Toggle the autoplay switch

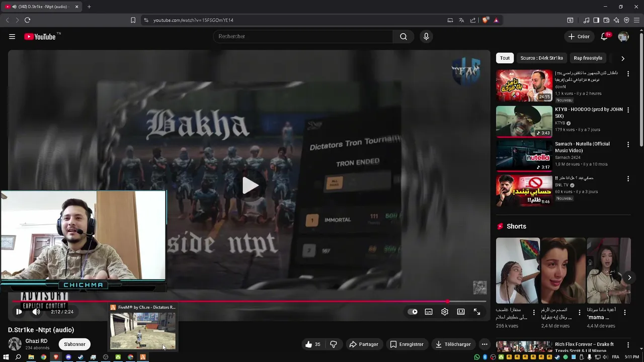[413, 312]
